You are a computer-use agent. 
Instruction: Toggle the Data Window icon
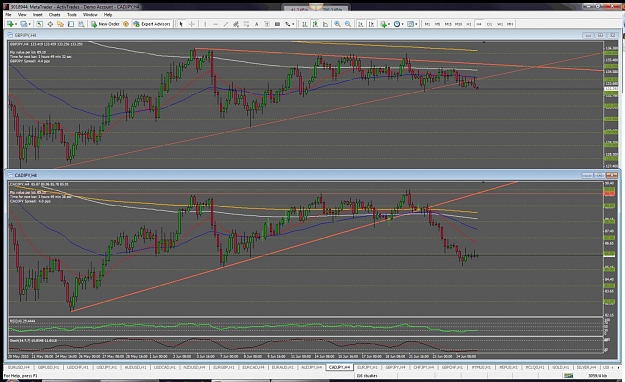[x=50, y=24]
